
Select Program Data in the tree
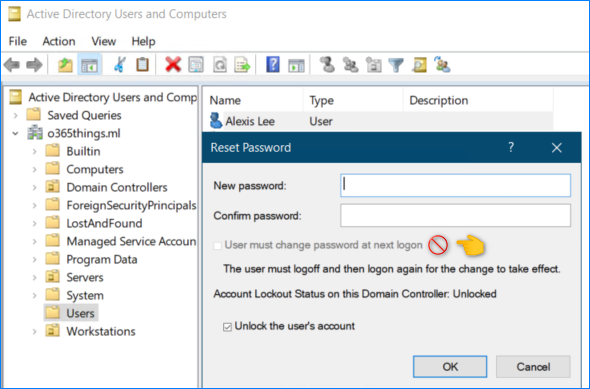coord(102,260)
